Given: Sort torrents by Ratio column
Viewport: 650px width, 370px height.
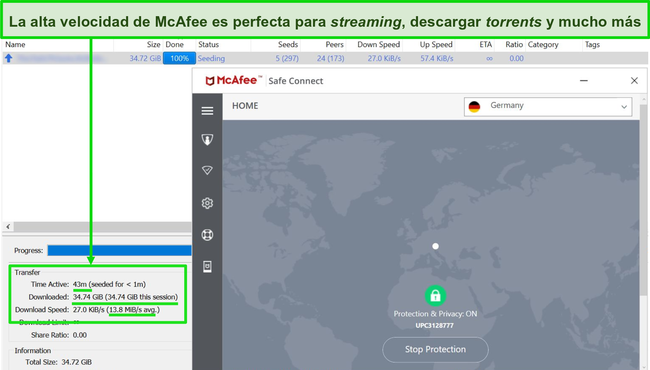Looking at the screenshot, I should pos(514,44).
